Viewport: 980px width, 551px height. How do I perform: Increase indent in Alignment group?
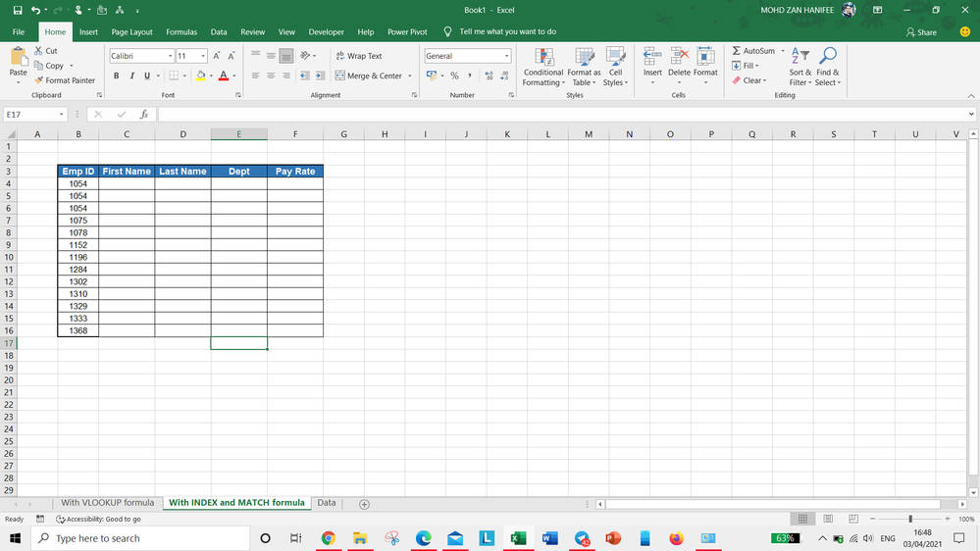point(320,75)
